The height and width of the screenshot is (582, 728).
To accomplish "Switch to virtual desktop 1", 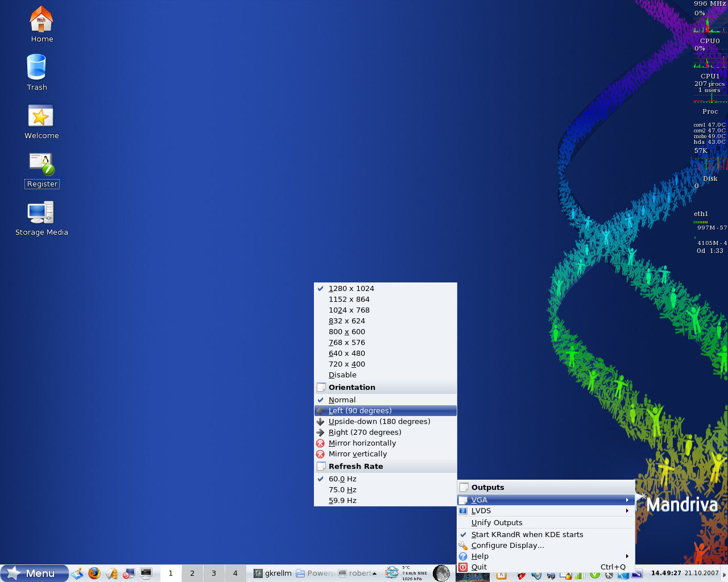I will (x=171, y=573).
